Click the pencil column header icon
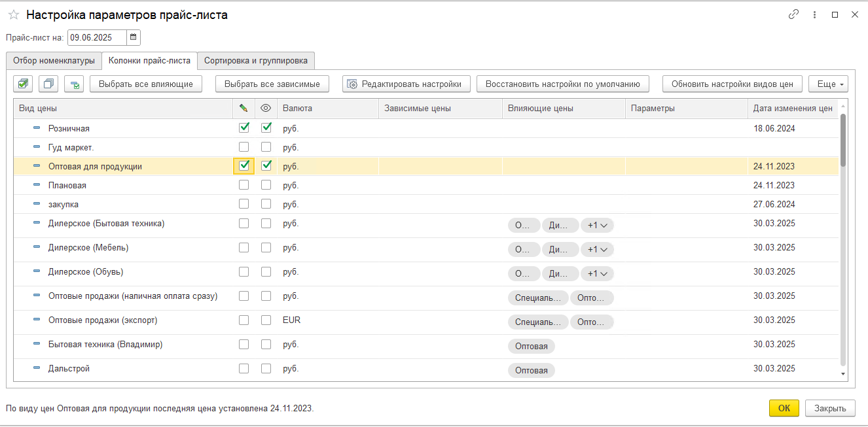This screenshot has width=868, height=427. click(x=244, y=109)
